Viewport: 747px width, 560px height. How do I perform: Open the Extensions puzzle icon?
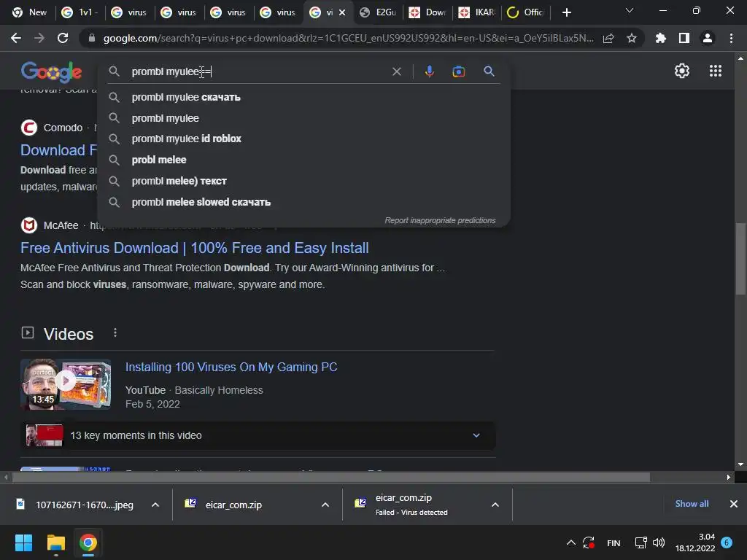pyautogui.click(x=660, y=38)
